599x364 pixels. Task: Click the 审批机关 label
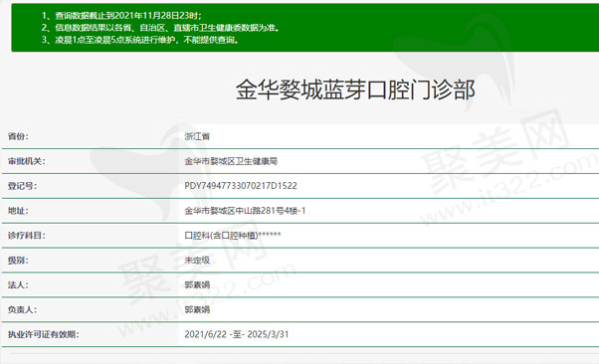[x=26, y=161]
